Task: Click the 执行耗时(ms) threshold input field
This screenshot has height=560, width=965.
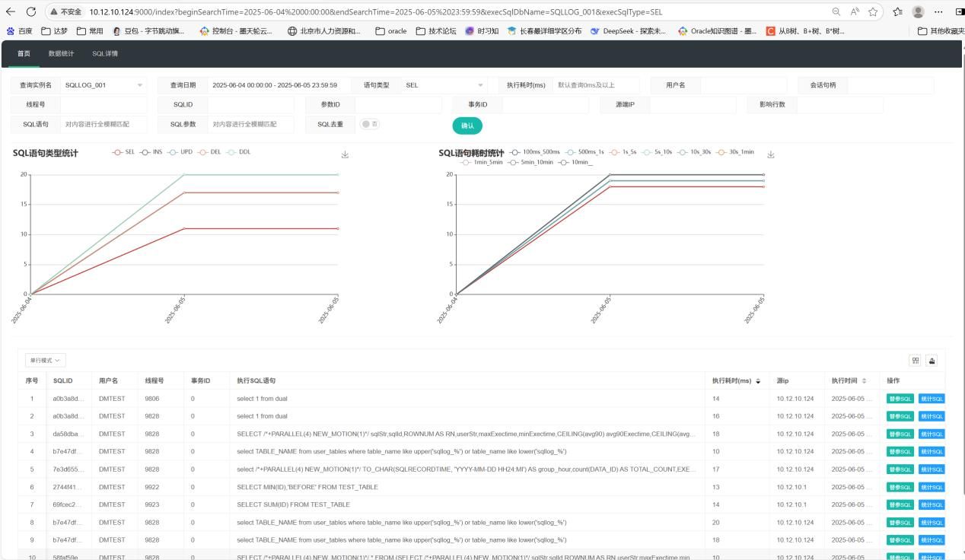Action: pyautogui.click(x=596, y=85)
